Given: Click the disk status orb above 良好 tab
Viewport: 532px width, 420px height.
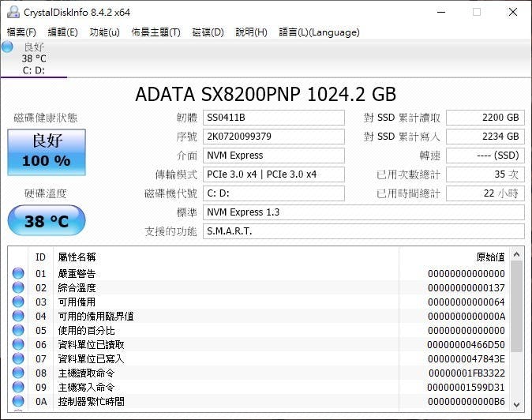Looking at the screenshot, I should 8,47.
